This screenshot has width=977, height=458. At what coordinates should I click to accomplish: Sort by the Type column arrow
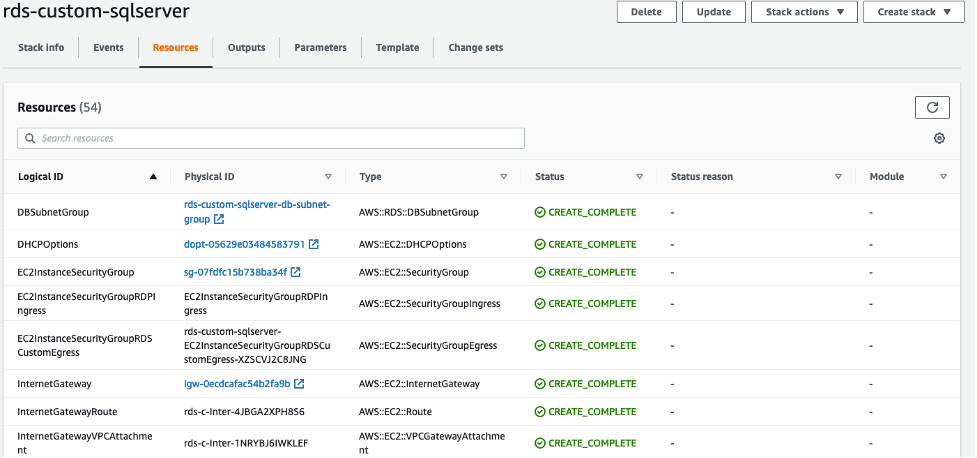coord(503,177)
